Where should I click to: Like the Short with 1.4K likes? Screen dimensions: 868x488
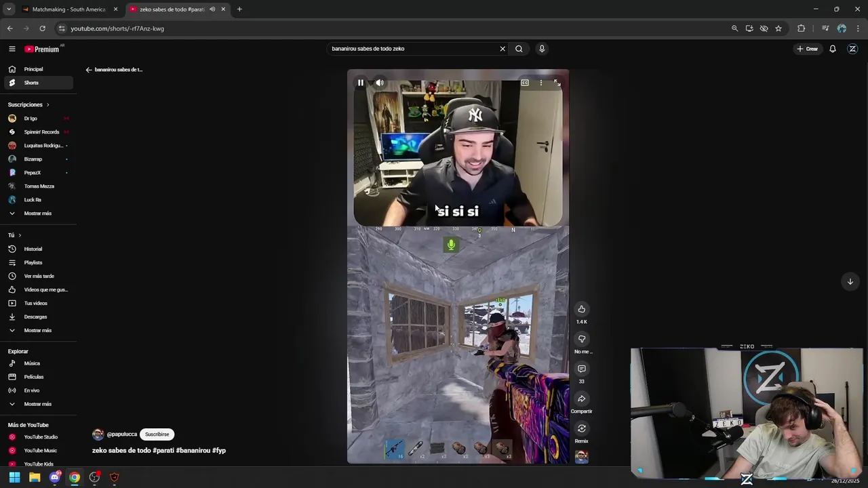coord(581,309)
